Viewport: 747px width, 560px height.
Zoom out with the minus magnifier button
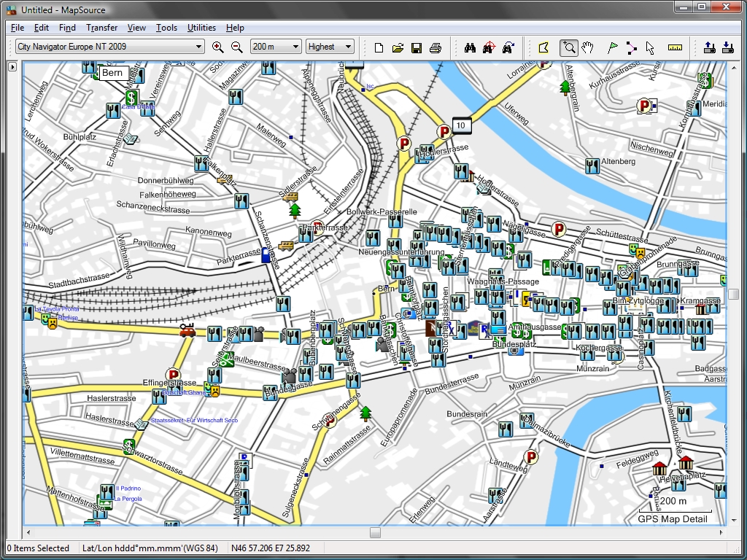236,47
